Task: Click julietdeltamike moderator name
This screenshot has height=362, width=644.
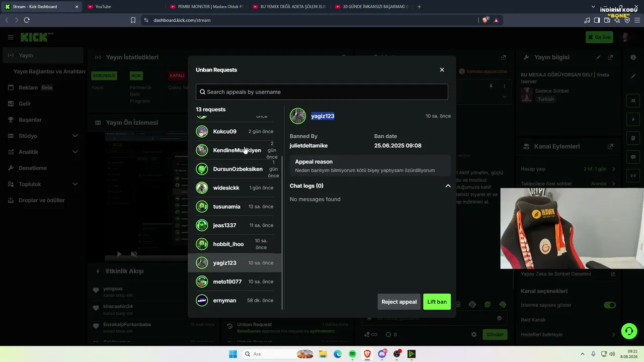Action: [308, 146]
